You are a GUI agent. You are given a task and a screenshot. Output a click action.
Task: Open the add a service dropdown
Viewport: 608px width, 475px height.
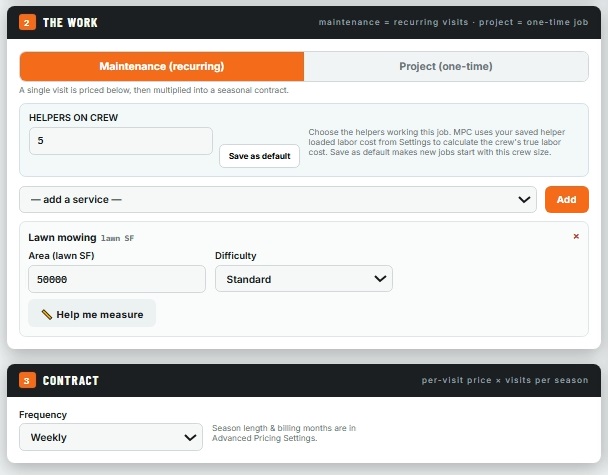(278, 199)
